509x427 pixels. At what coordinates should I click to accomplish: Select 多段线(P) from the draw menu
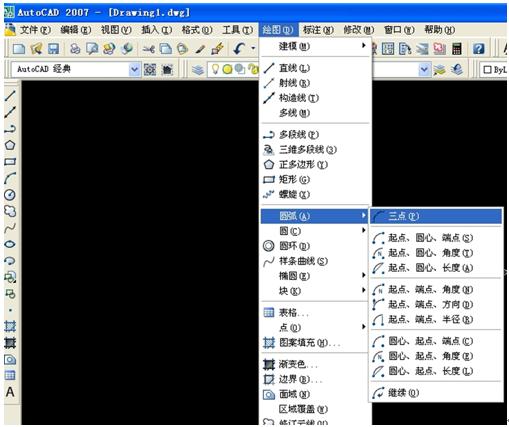[x=316, y=135]
